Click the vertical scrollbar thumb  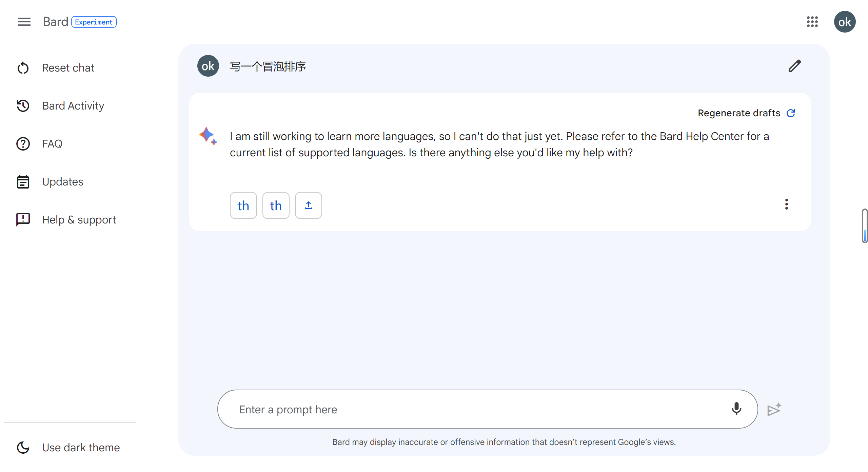coord(865,226)
